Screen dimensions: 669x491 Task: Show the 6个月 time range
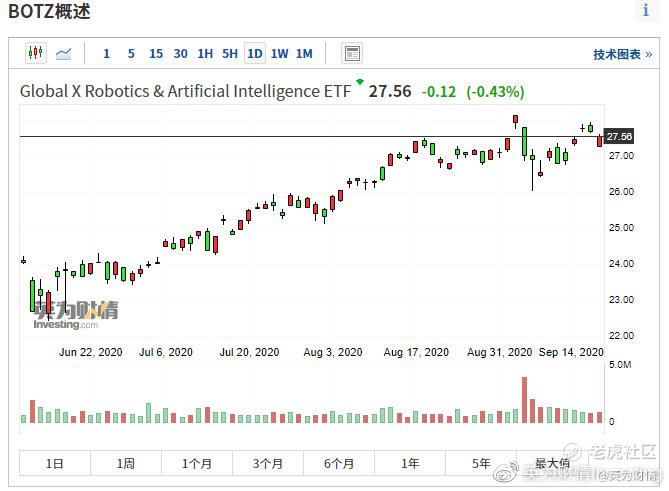(339, 463)
